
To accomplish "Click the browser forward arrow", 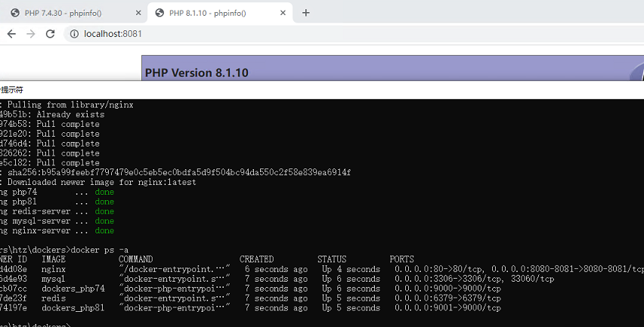I will (x=31, y=34).
